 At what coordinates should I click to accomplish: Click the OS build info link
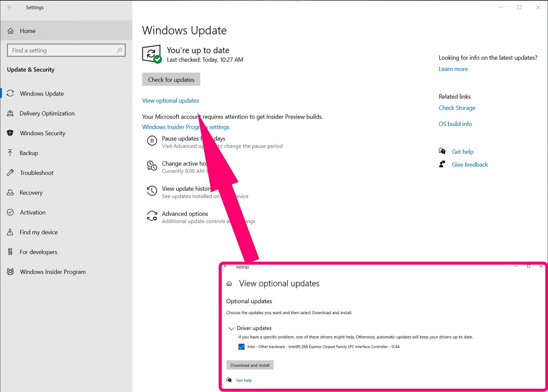455,124
